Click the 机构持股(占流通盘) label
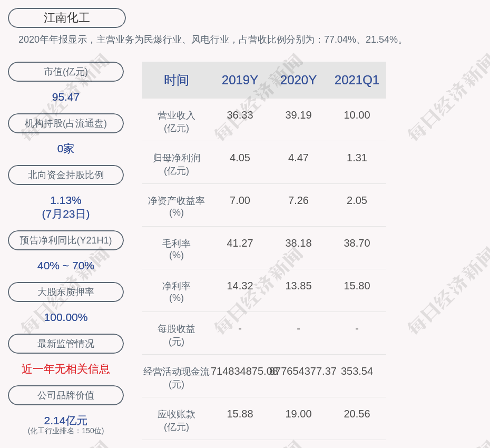This screenshot has height=448, width=490. 66,123
